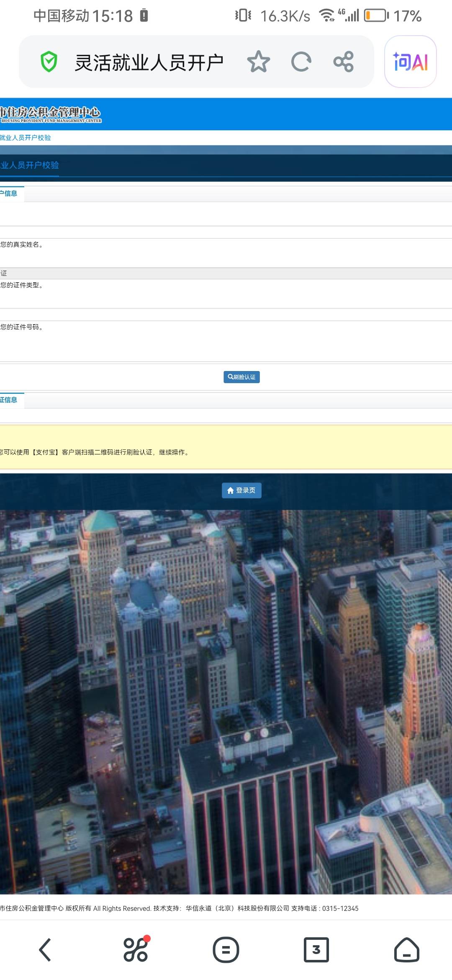Select the 业人员开户校验 tab in the dark bar

[x=29, y=165]
